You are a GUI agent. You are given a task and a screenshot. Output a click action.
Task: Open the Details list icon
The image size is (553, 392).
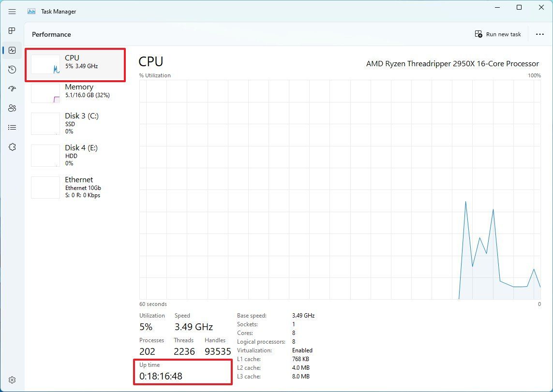12,128
